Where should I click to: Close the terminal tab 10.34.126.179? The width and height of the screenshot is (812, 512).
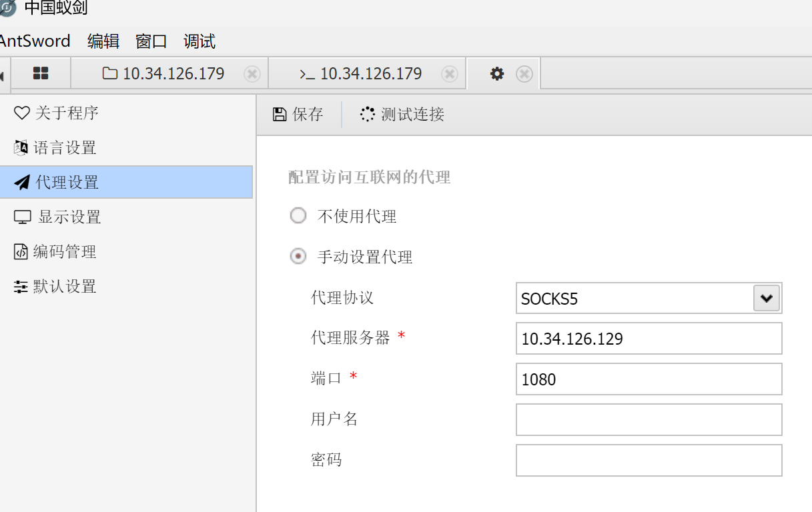click(x=450, y=74)
